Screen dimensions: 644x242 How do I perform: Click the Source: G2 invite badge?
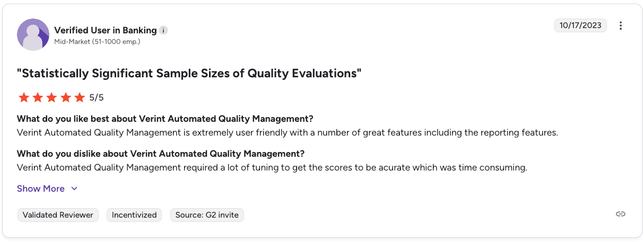[207, 215]
